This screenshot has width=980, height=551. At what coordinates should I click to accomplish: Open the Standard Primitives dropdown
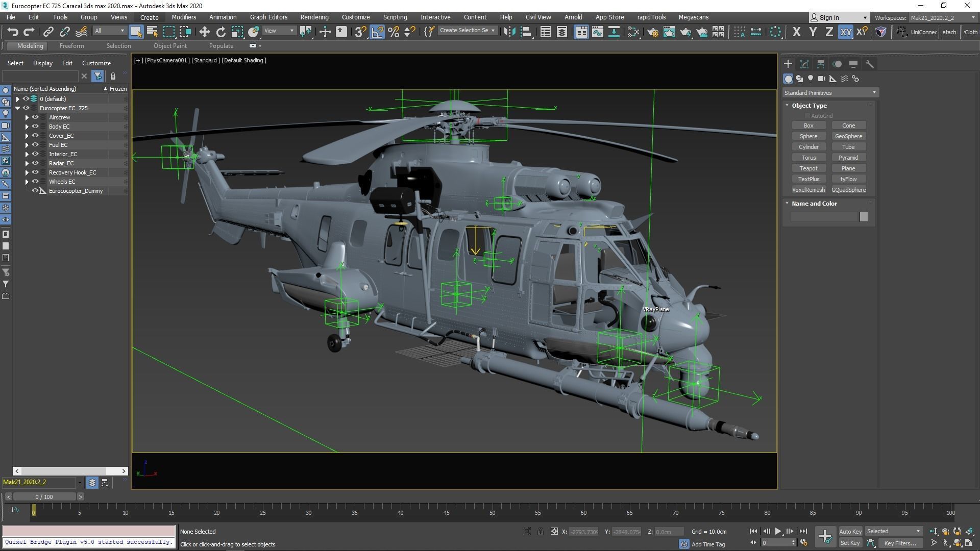[830, 93]
